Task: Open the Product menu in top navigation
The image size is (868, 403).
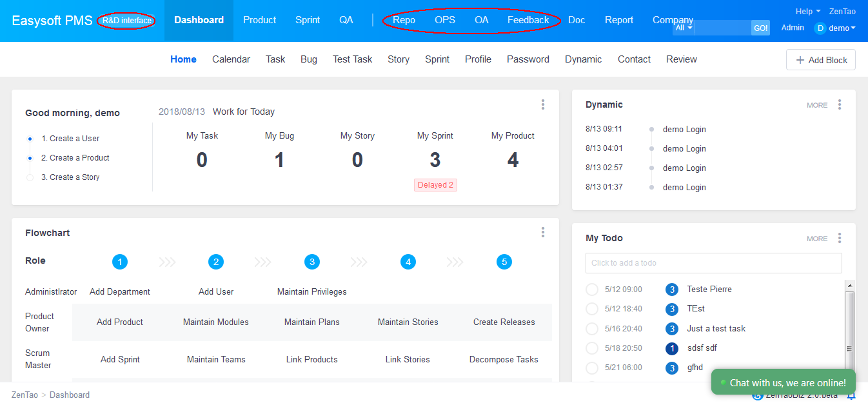Action: (x=259, y=20)
